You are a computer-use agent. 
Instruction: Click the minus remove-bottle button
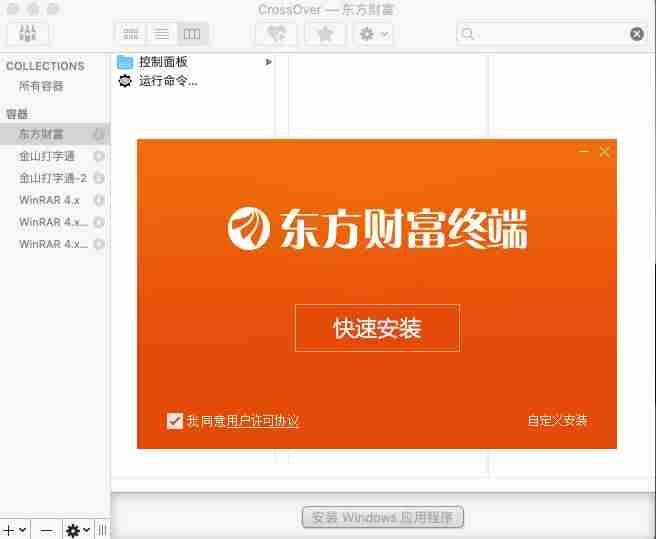(46, 531)
